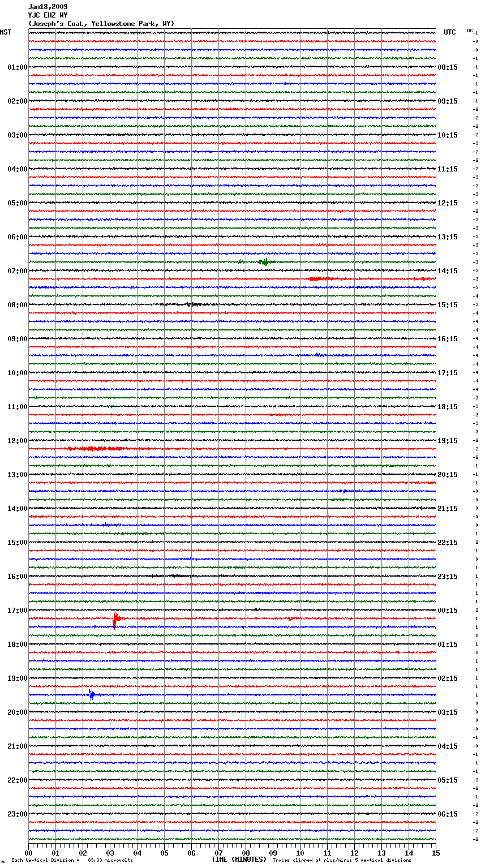Click the UTC time label "03:15"
Viewport: 481px width, 868px height.
(x=448, y=712)
